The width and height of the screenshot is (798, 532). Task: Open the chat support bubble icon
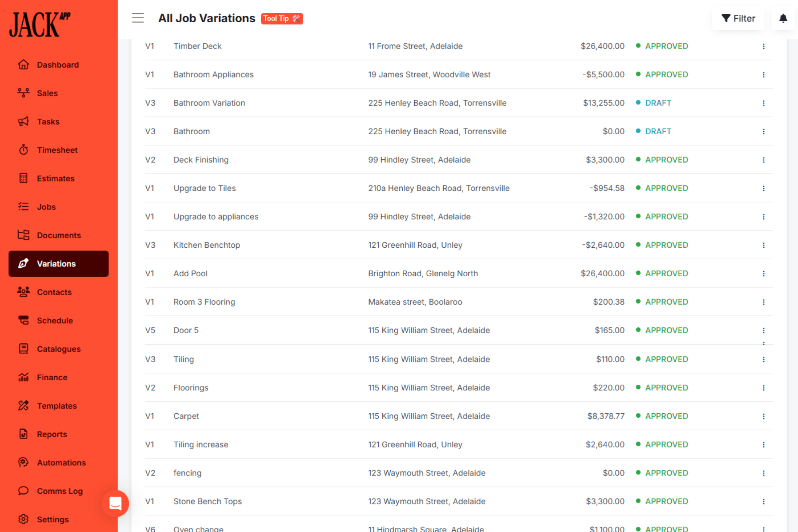click(115, 503)
